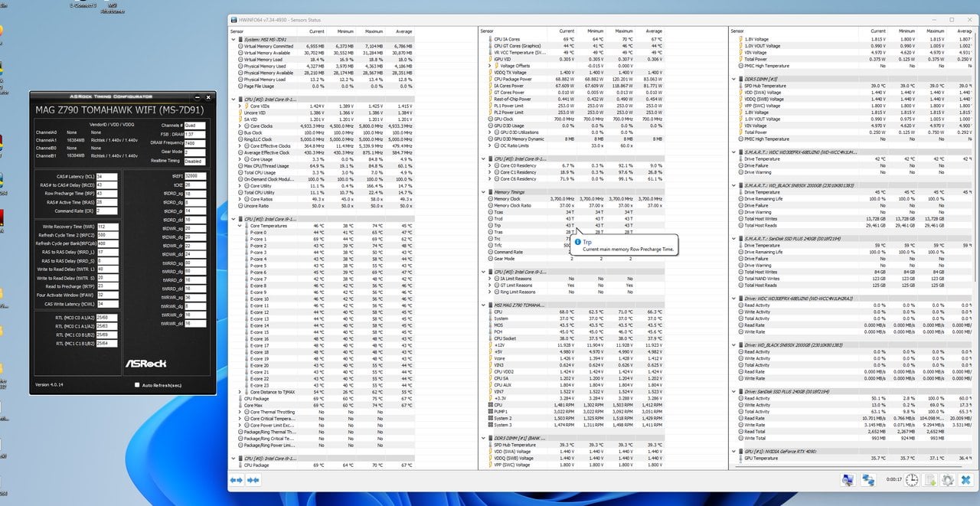Click the Realtime Timing field showing Disabled

pos(194,161)
